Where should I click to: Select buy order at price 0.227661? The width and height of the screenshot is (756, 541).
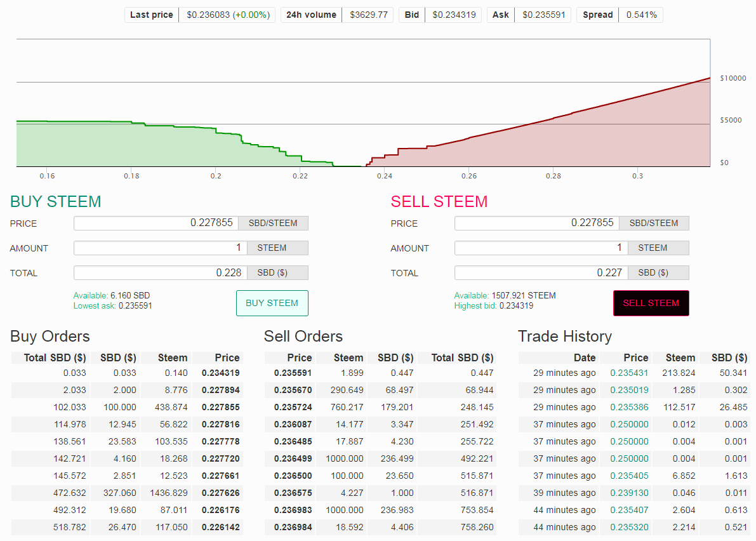127,476
